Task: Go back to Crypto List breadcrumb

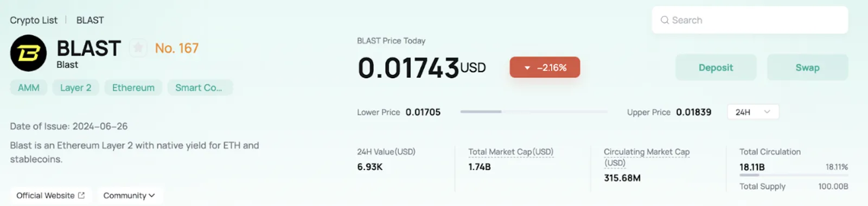Action: pos(34,20)
